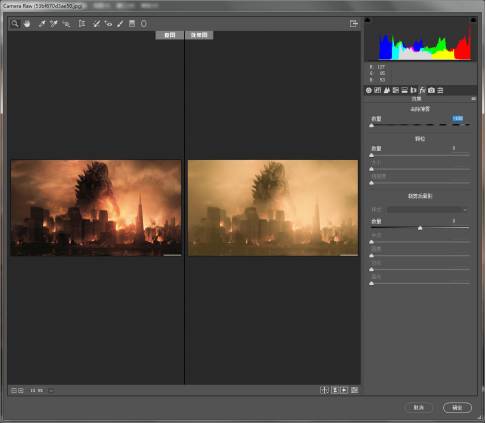Open the zoom level dropdown arrow
The image size is (486, 423).
click(x=51, y=390)
